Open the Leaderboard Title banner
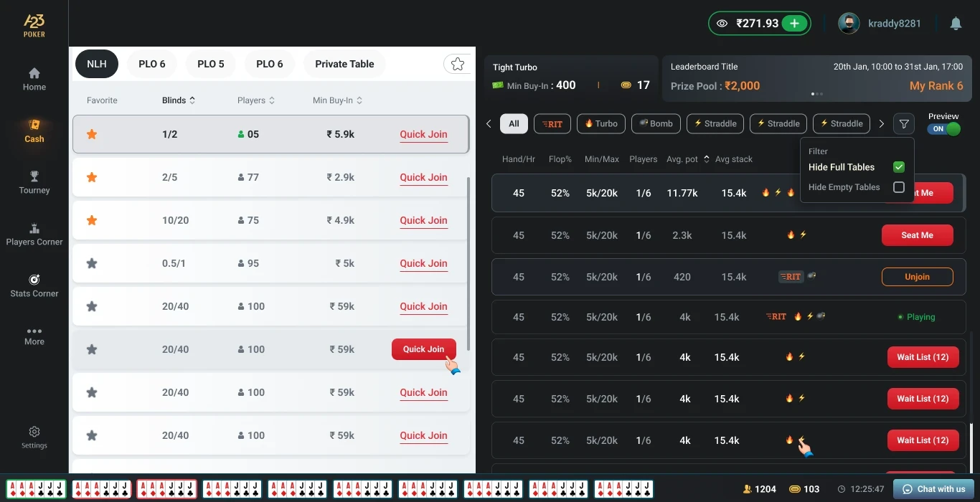 pyautogui.click(x=816, y=77)
